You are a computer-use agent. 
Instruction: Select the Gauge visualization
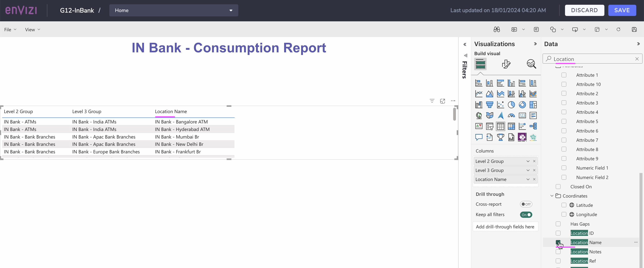click(511, 115)
